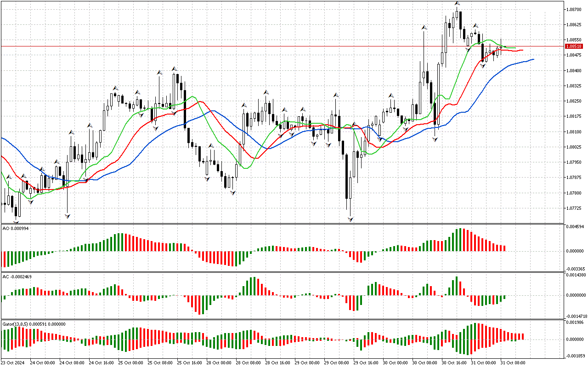Click the 1.08325 price axis label
Screen dimensions: 588x368
click(x=574, y=86)
